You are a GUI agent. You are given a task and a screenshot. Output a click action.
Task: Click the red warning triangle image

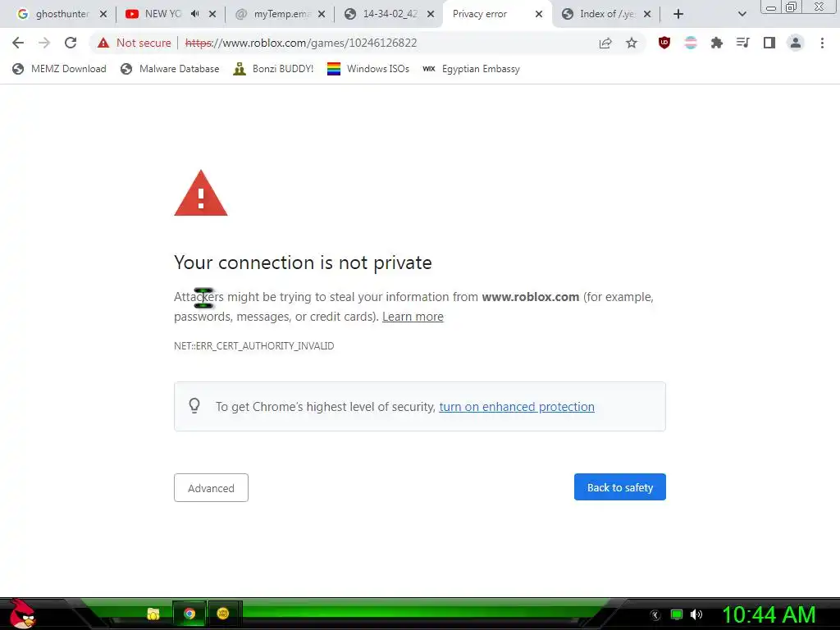(201, 193)
